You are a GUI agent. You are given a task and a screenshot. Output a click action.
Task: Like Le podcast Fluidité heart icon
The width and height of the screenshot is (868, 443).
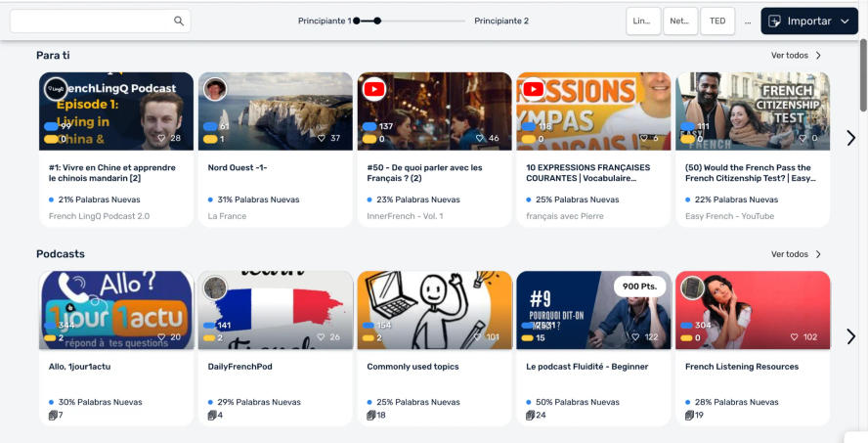tap(635, 336)
